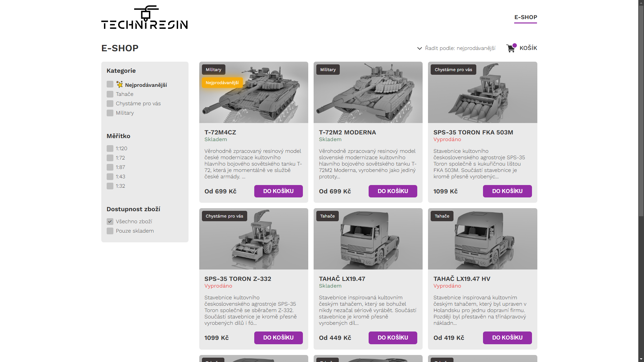Check the 1:72 scale filter
644x362 pixels.
110,158
